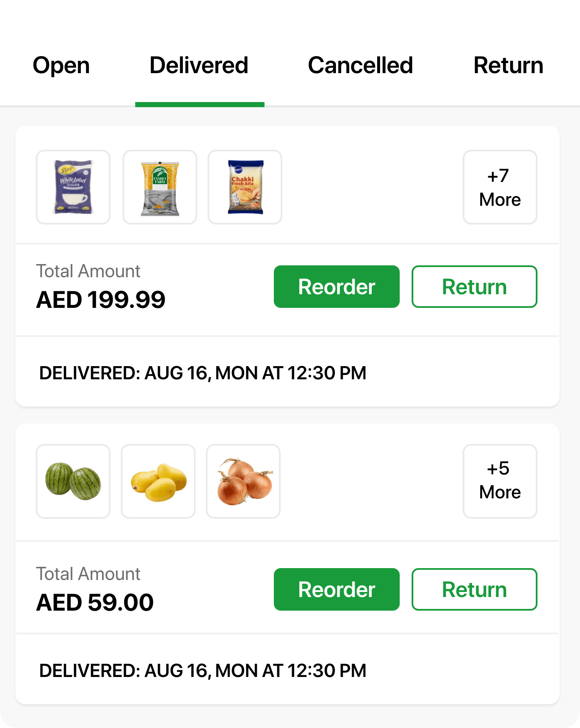580x728 pixels.
Task: Tap the yellow mango product image
Action: point(158,481)
